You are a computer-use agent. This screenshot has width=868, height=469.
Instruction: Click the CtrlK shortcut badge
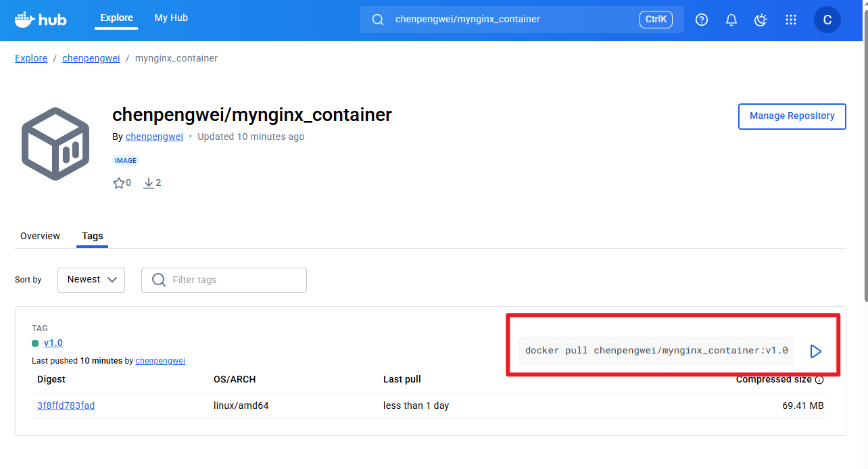coord(656,20)
